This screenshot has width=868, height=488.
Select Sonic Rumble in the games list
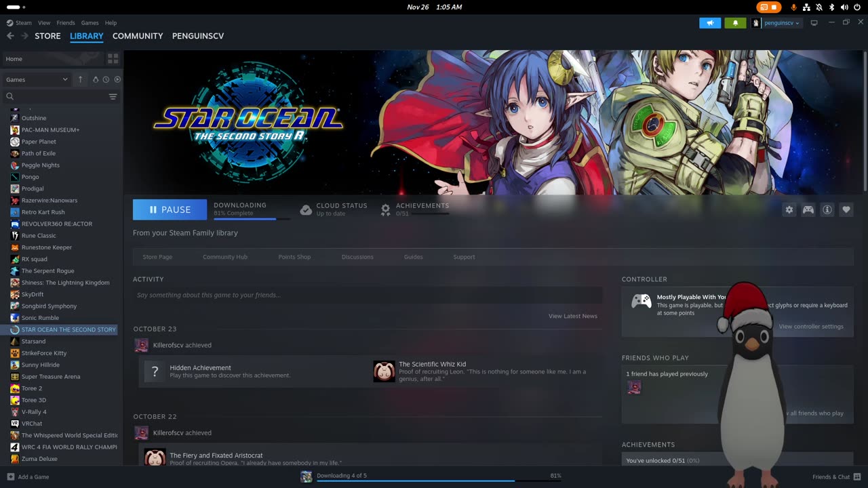pos(40,318)
